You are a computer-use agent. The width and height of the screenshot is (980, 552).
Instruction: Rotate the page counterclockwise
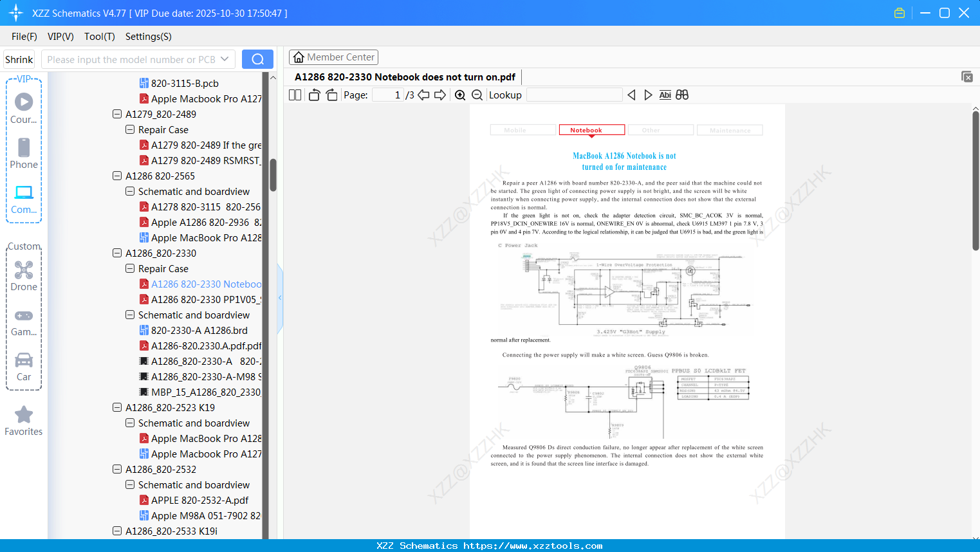[x=314, y=95]
